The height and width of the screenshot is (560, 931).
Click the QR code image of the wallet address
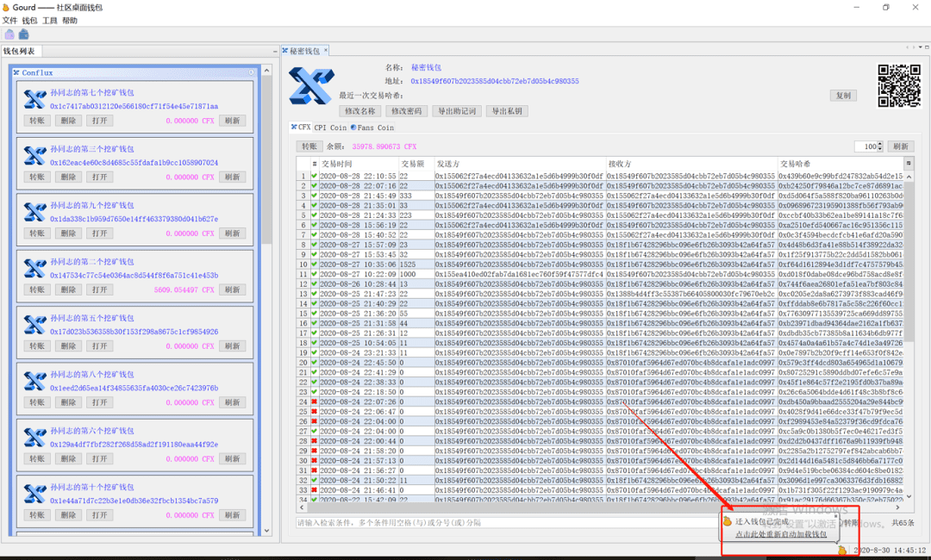[899, 86]
